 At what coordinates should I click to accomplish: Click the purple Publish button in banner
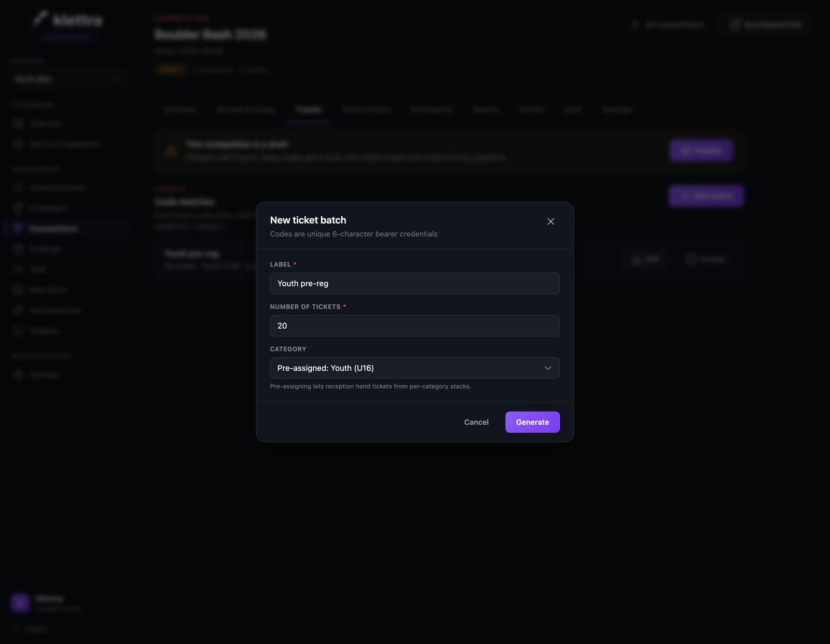click(x=701, y=150)
